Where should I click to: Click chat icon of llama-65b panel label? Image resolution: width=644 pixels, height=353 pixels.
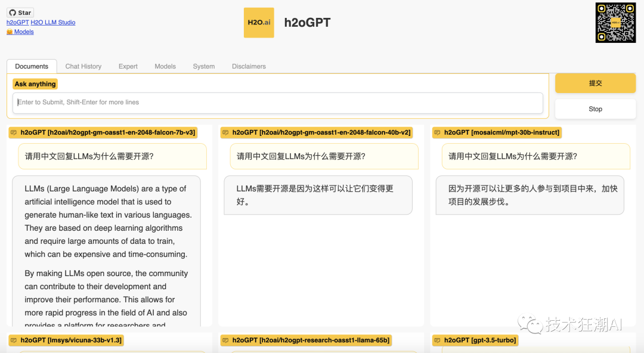pyautogui.click(x=225, y=340)
